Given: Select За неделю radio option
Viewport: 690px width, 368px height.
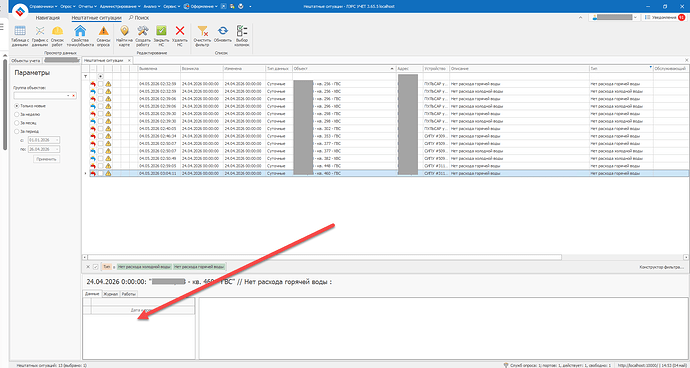Looking at the screenshot, I should coord(27,114).
